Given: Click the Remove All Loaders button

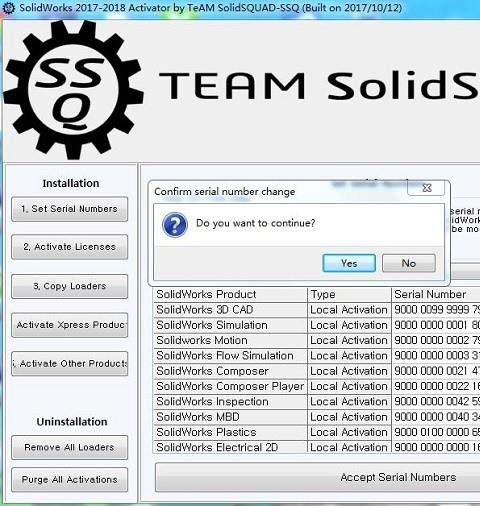Looking at the screenshot, I should (69, 447).
